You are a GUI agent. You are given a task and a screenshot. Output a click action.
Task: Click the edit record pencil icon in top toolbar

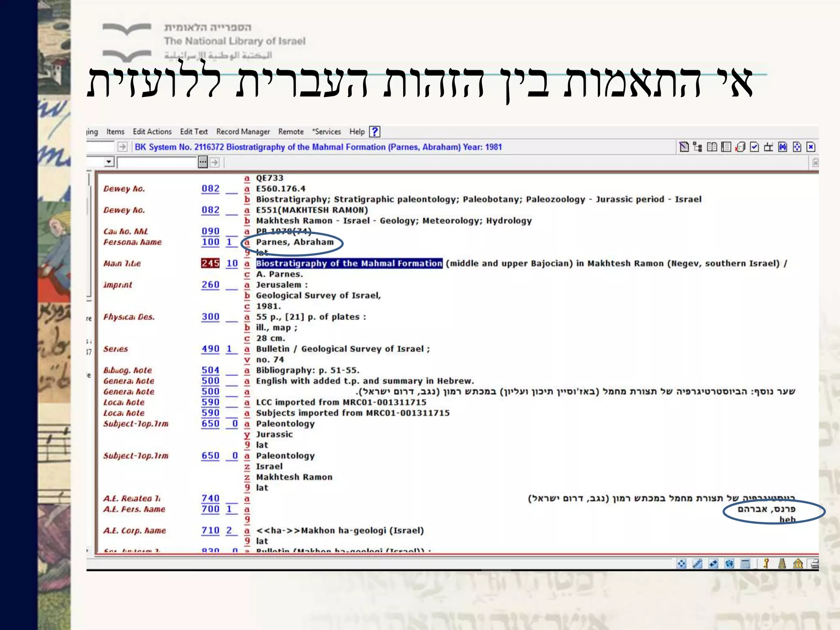[x=684, y=147]
